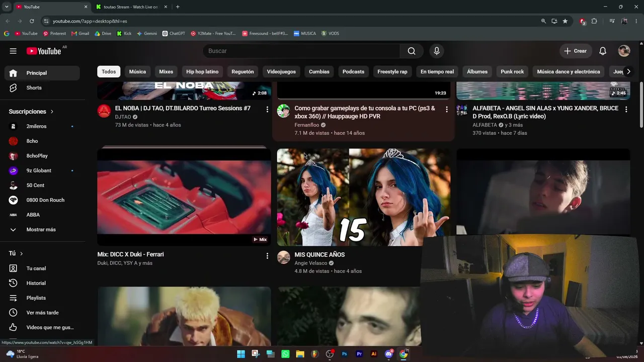Expand the Tú section arrow

point(21,253)
